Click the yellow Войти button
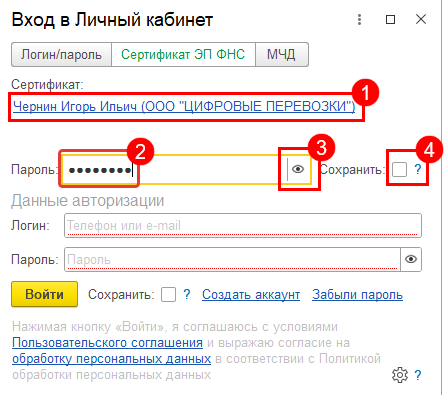 (45, 294)
